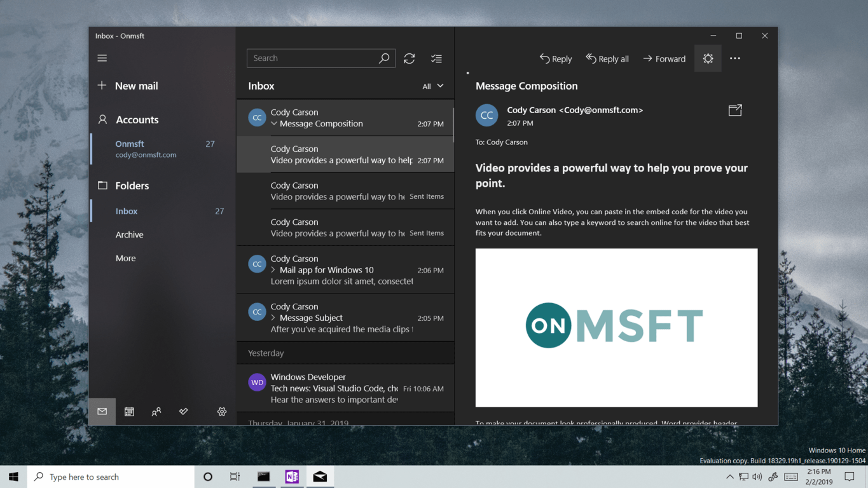Click the WD avatar for Windows Developer
This screenshot has height=488, width=868.
(x=257, y=382)
